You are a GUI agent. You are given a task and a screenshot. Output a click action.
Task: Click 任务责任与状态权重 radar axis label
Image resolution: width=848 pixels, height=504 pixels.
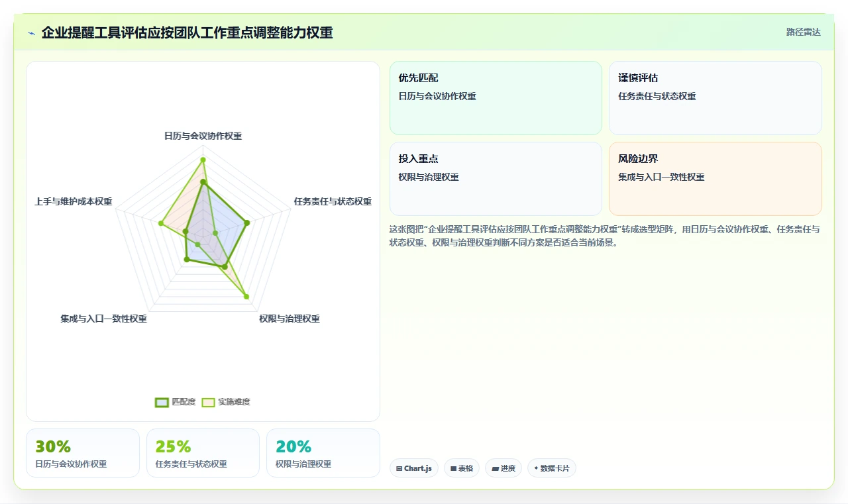[x=333, y=201]
